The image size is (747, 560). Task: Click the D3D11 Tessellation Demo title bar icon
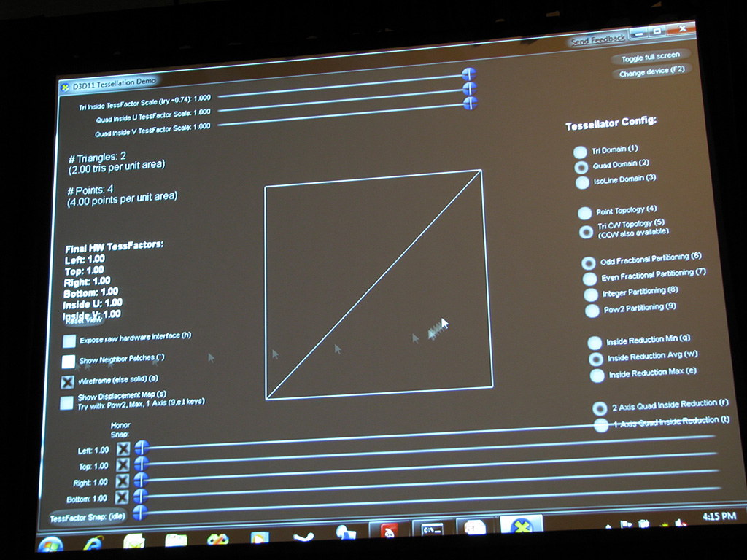point(65,87)
